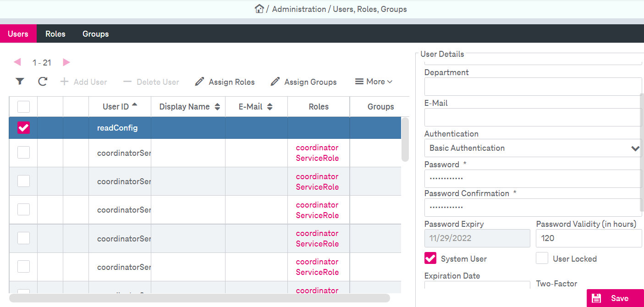Open Assign Roles for selected user
This screenshot has height=307, width=644.
pyautogui.click(x=225, y=82)
